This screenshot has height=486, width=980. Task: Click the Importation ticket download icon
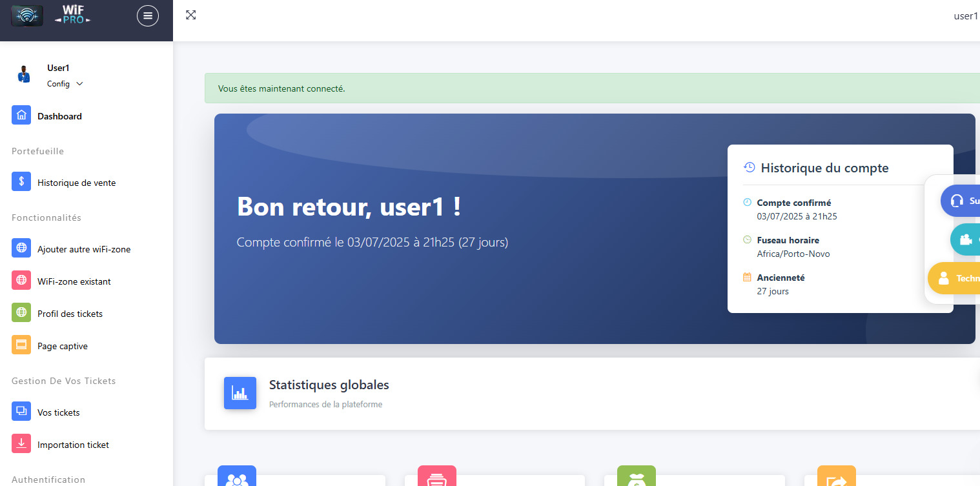[21, 443]
